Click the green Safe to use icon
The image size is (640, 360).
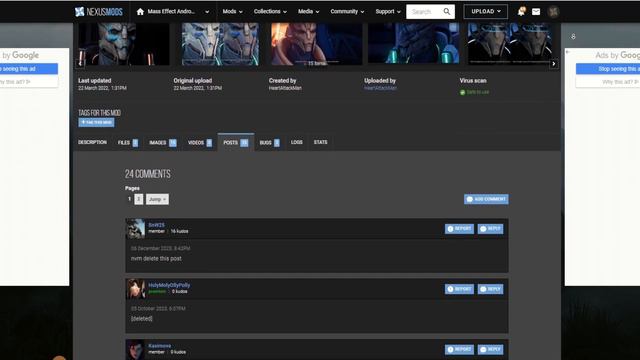(x=462, y=92)
